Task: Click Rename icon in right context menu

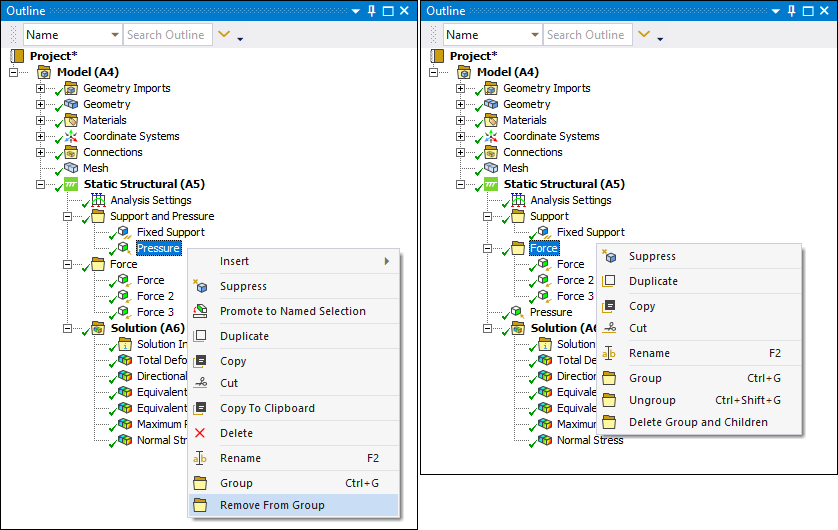Action: click(609, 353)
